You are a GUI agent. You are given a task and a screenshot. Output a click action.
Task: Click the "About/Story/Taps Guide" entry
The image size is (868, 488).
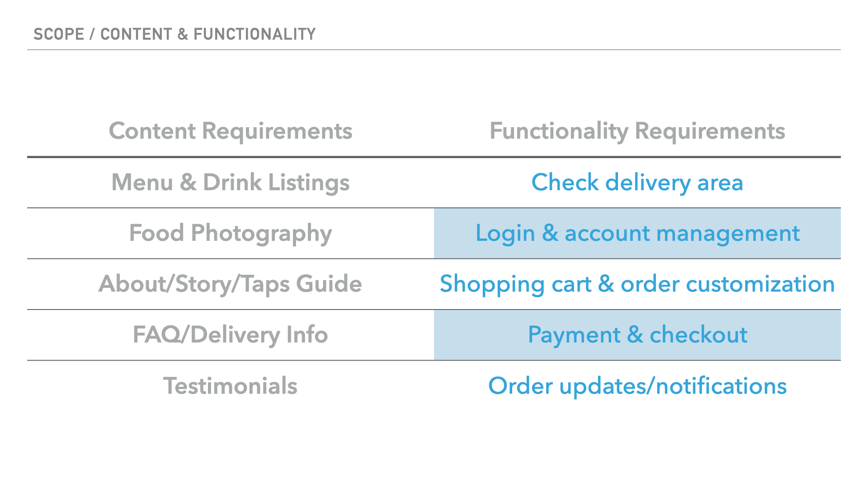click(x=231, y=284)
